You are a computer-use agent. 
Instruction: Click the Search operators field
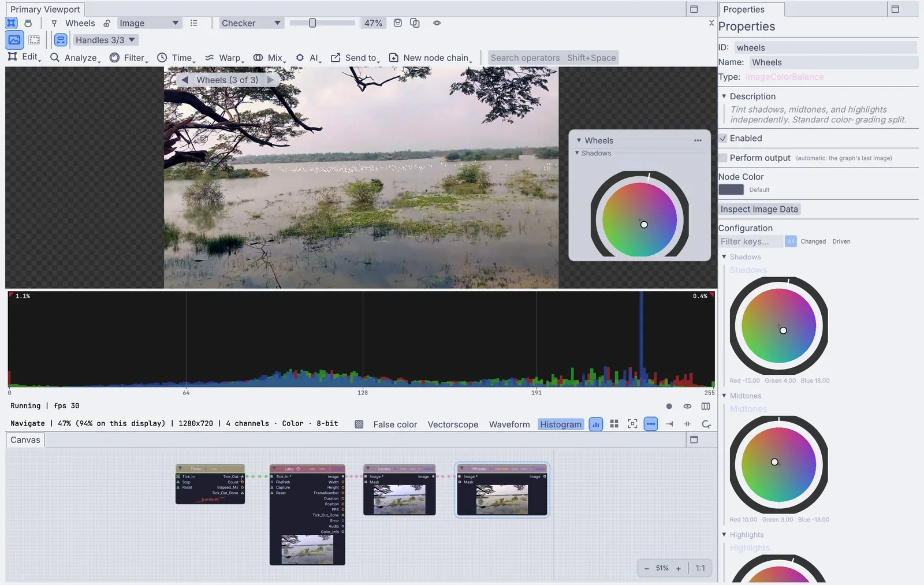coord(553,58)
